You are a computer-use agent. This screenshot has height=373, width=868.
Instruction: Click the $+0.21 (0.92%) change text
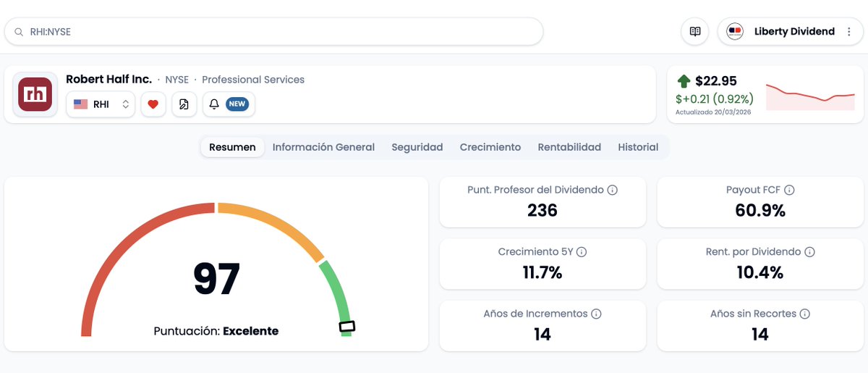pyautogui.click(x=715, y=99)
